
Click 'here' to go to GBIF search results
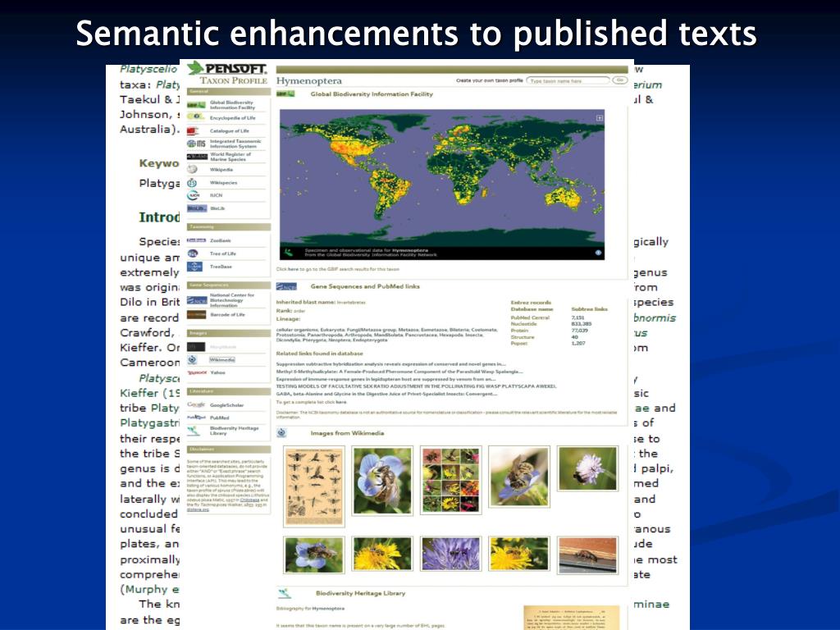pos(293,269)
